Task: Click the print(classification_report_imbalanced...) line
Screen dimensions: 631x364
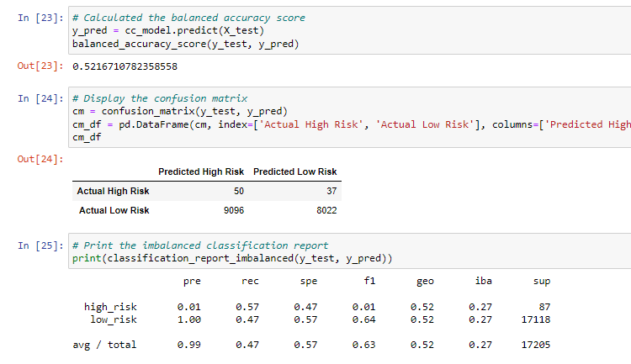Action: (232, 258)
